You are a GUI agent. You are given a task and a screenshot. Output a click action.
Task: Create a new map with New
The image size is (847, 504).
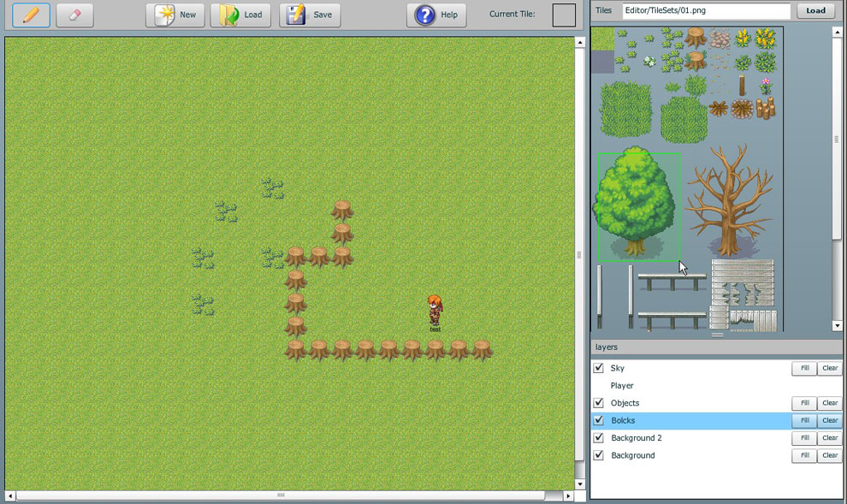pyautogui.click(x=175, y=15)
